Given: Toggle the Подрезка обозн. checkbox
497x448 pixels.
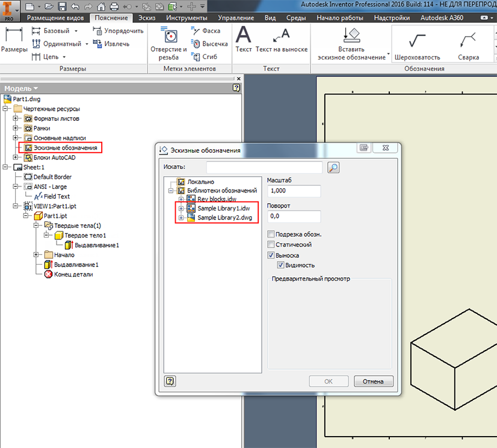Looking at the screenshot, I should [271, 234].
